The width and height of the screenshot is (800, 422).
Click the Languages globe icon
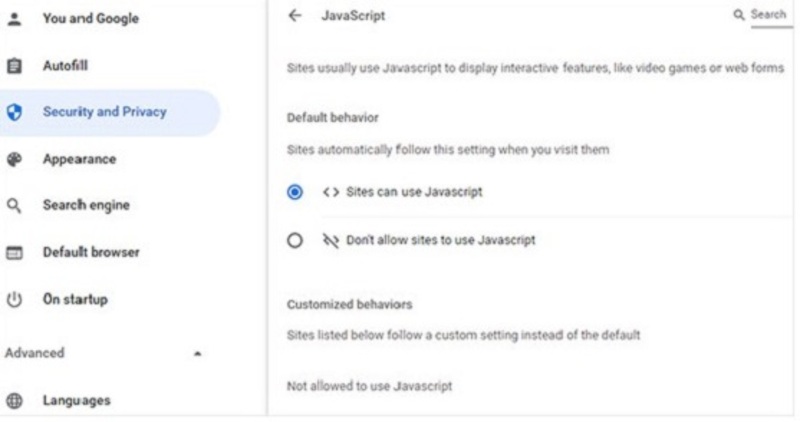(x=14, y=401)
